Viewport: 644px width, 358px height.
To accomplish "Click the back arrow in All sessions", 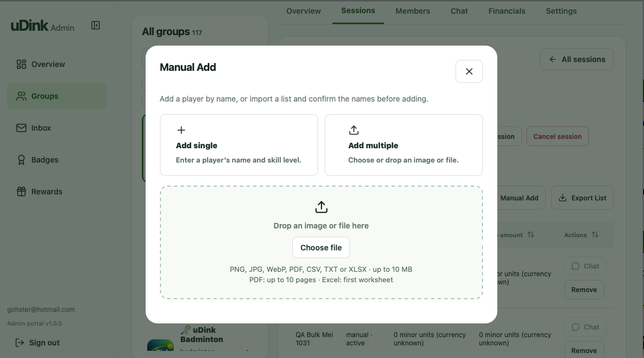I will tap(553, 59).
